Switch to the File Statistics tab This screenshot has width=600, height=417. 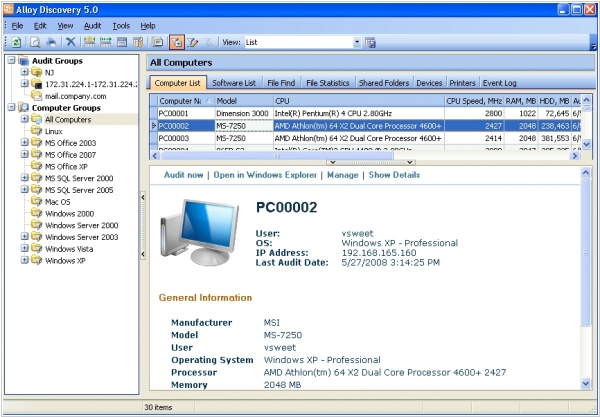click(328, 83)
